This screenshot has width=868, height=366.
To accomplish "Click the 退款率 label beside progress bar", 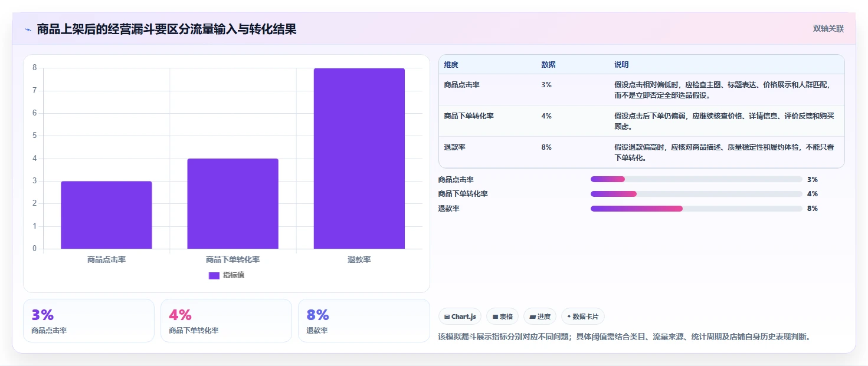I will coord(448,209).
